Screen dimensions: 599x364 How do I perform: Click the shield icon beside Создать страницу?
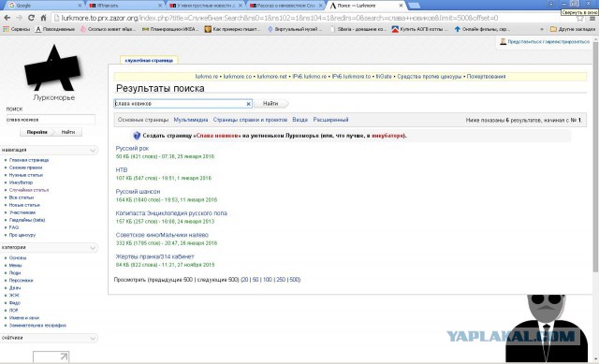pyautogui.click(x=137, y=135)
